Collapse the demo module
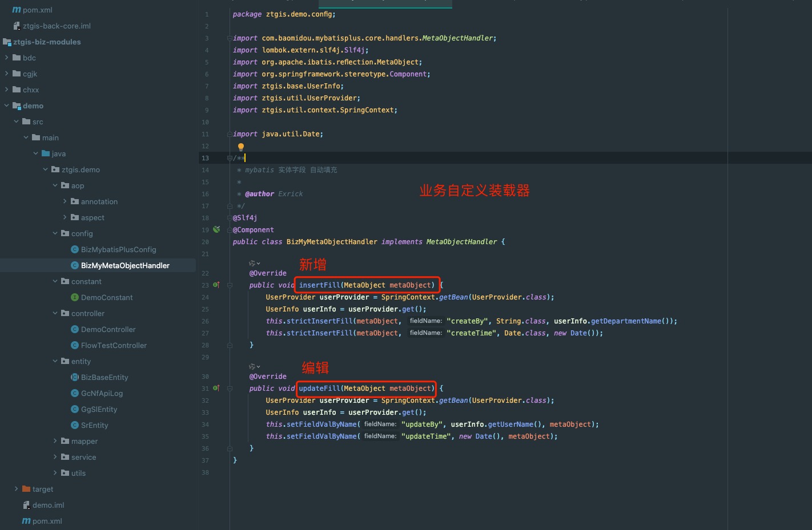Viewport: 812px width, 530px height. coord(7,106)
